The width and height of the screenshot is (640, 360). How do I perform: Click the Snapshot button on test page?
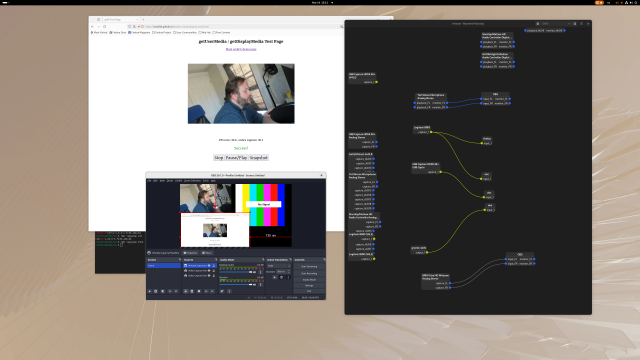point(258,158)
